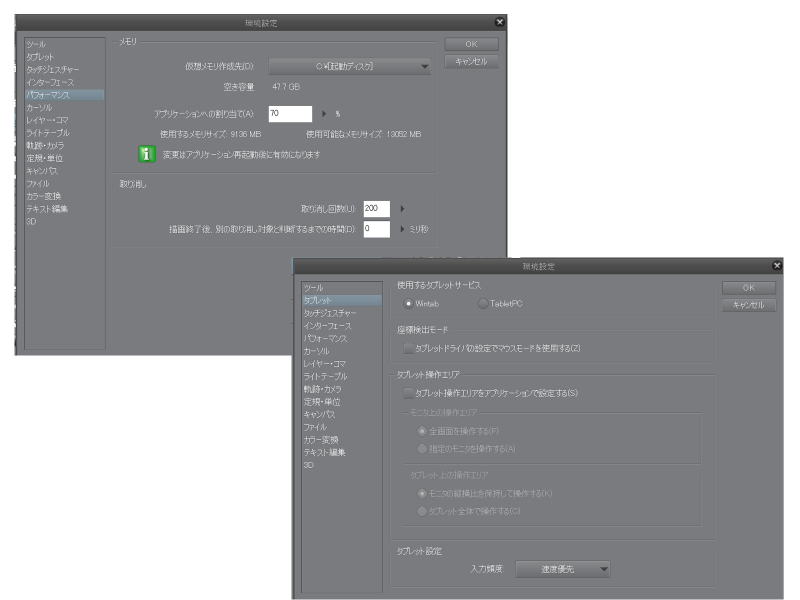Screen dimensions: 800x600
Task: Click キャンセル in the performance dialog
Action: point(471,62)
